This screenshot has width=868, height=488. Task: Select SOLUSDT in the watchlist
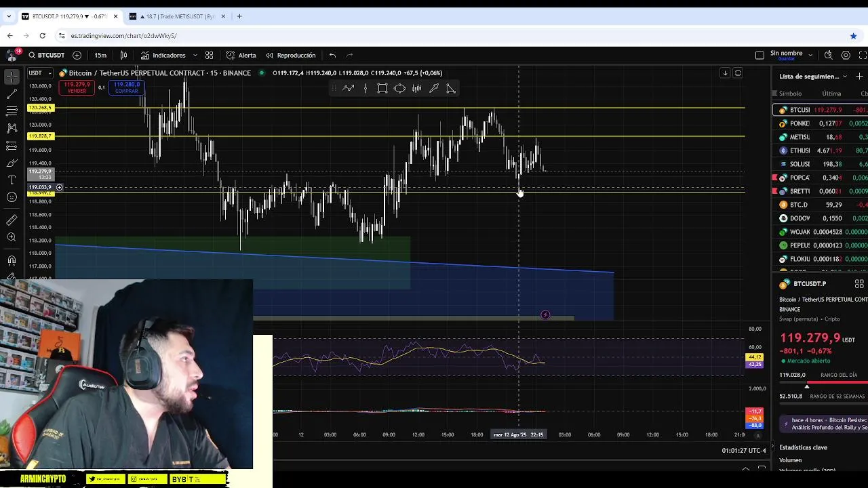(x=821, y=164)
